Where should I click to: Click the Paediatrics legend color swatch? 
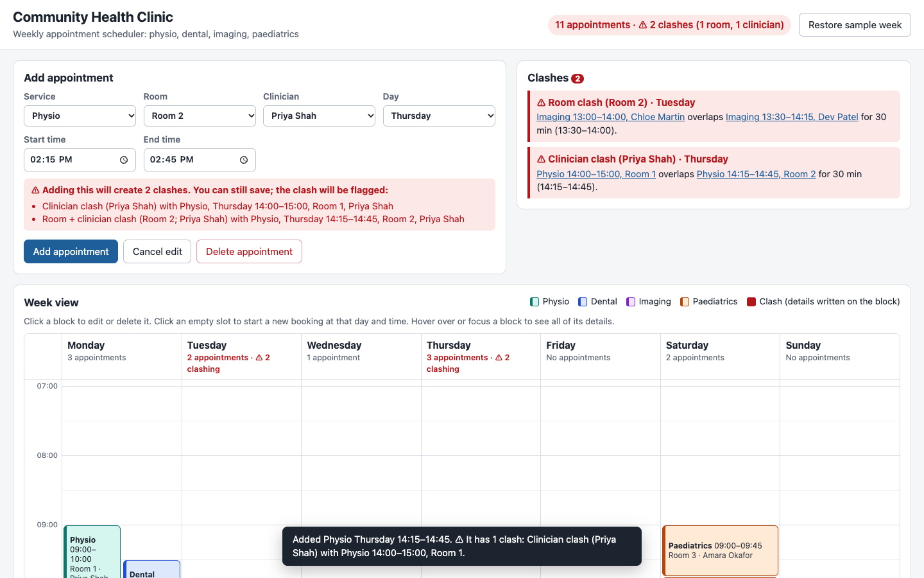(685, 302)
